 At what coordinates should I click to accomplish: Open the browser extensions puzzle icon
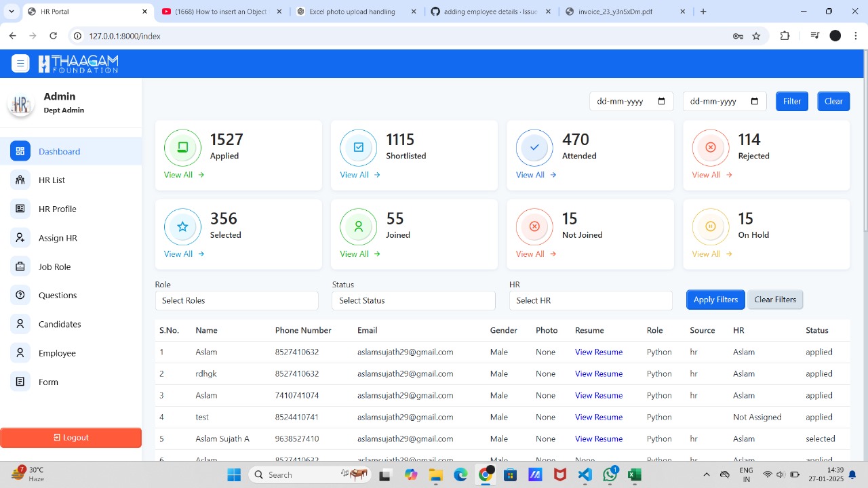(785, 36)
